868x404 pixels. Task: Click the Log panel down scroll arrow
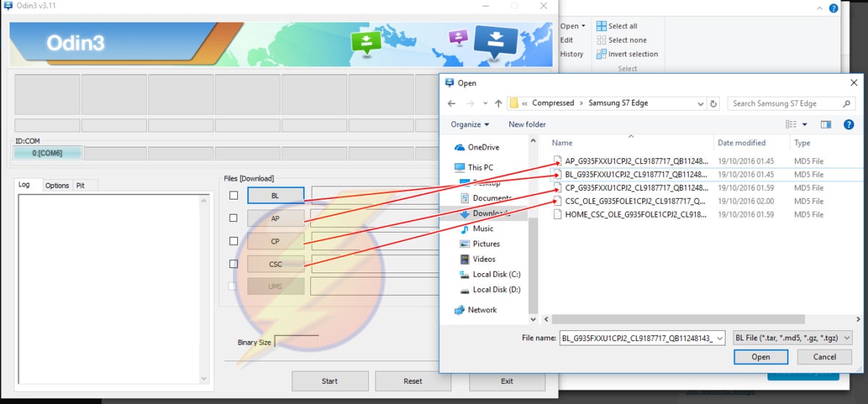(204, 378)
